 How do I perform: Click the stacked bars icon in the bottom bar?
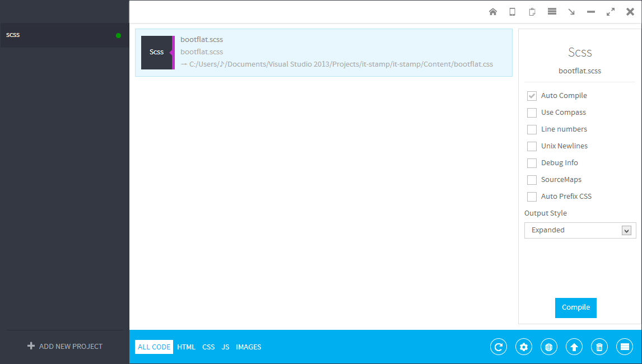tap(625, 347)
